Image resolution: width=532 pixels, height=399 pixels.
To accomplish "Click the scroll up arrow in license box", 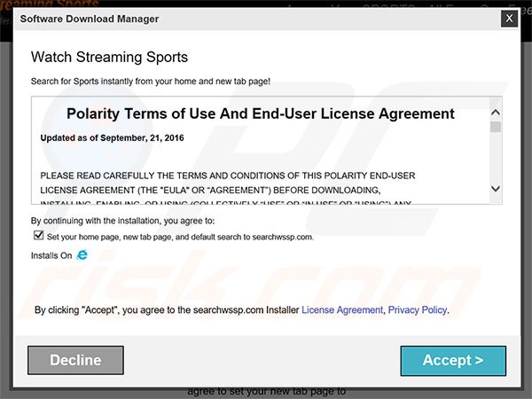I will 496,113.
